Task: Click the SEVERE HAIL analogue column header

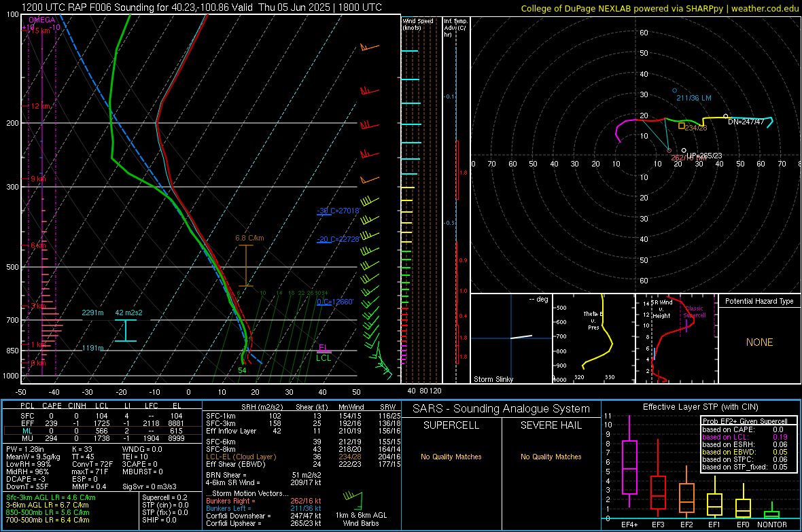Action: (x=551, y=425)
